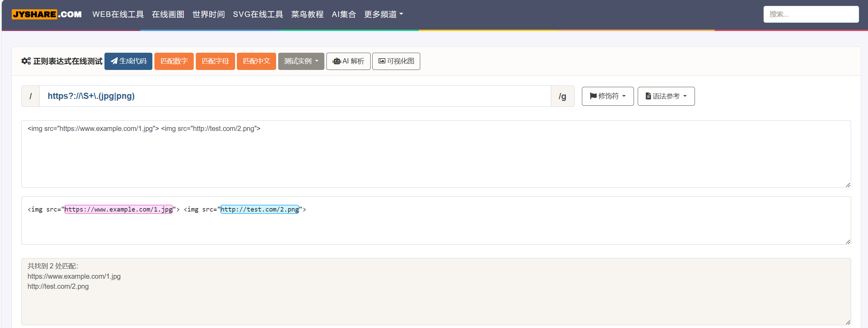Screen dimensions: 868x328
Task: Select the pink highlighted match 1.jpg
Action: coord(119,209)
